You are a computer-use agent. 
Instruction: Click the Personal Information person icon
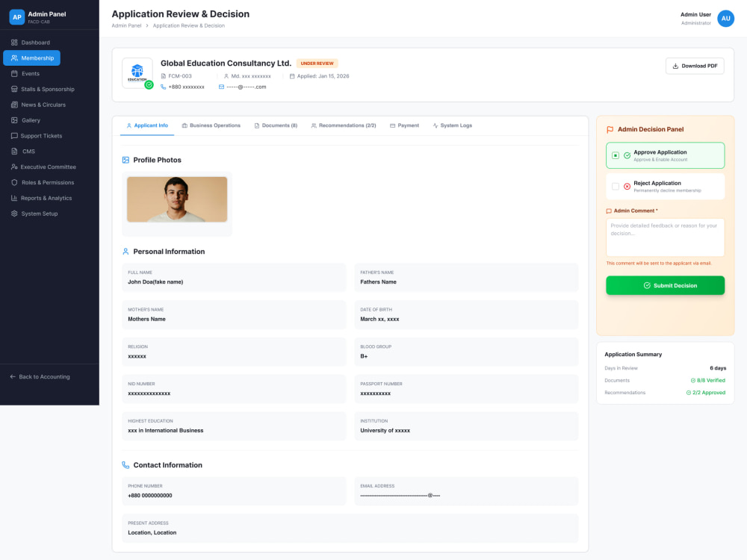coord(125,252)
